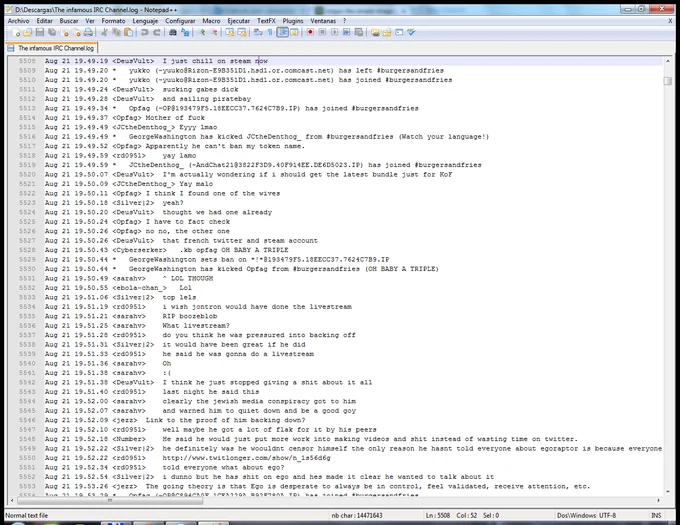
Task: Click 'UTF-8' encoding in status bar
Action: tap(608, 515)
